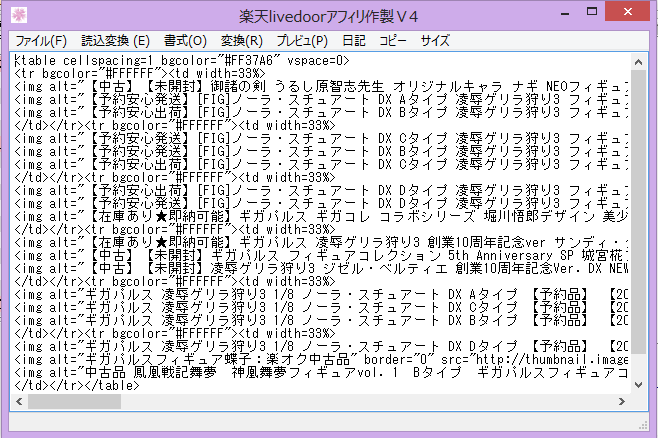This screenshot has width=658, height=438.
Task: Maximize the 楽天livedoorアフィリ作製 window
Action: click(592, 12)
